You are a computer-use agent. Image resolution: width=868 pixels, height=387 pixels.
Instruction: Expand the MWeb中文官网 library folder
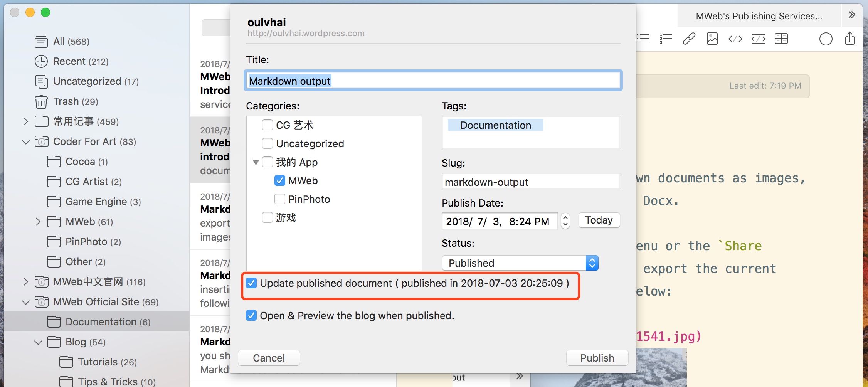[x=25, y=282]
